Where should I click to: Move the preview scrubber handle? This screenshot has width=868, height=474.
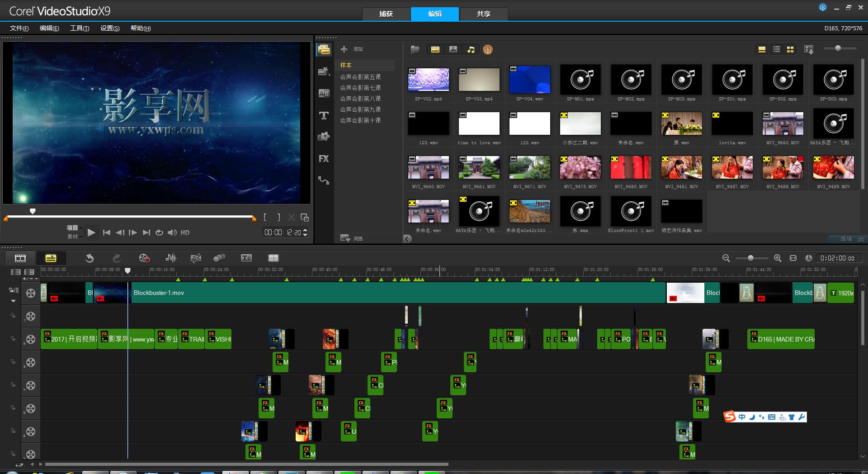click(33, 211)
